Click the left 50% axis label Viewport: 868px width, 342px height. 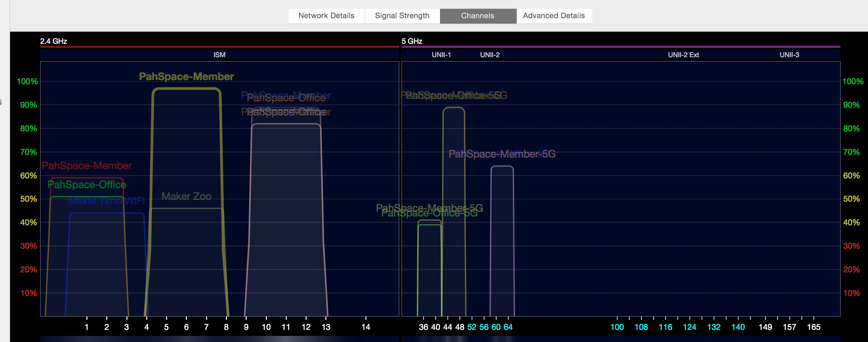(29, 199)
